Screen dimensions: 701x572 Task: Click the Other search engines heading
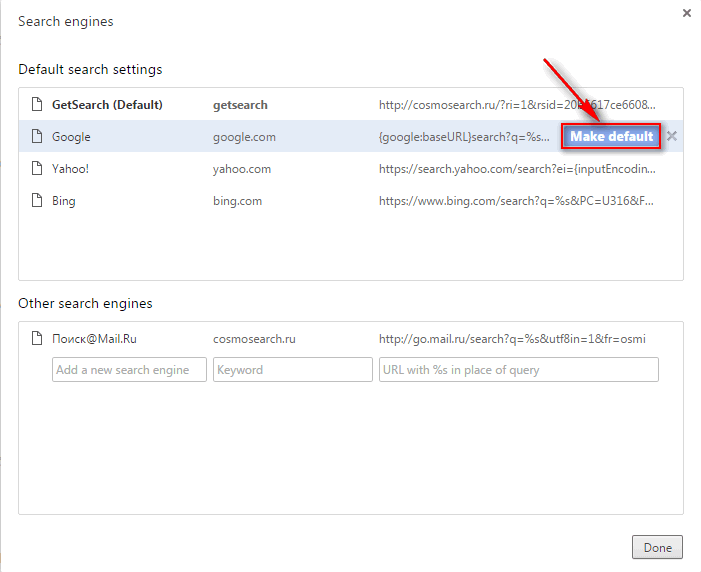(85, 304)
